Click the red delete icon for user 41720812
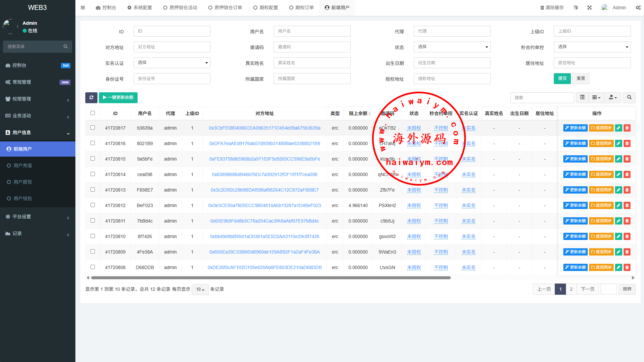644x362 pixels. click(x=627, y=205)
